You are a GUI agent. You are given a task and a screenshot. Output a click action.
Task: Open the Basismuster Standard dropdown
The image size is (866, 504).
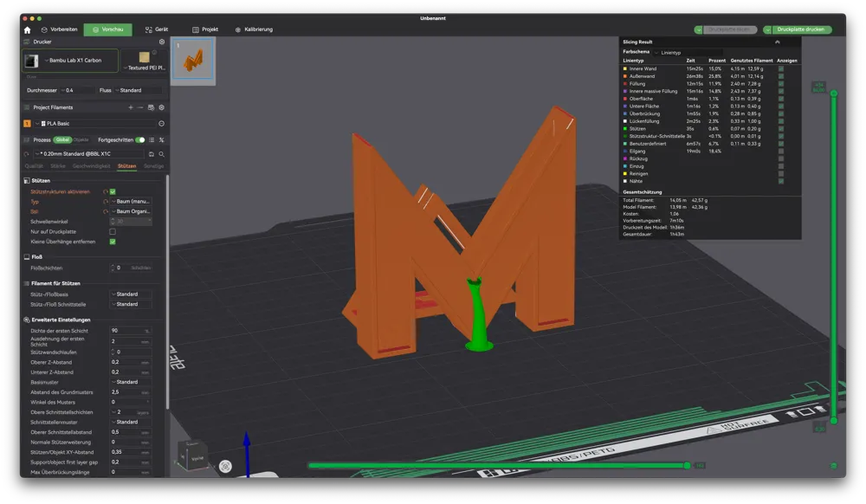point(132,382)
